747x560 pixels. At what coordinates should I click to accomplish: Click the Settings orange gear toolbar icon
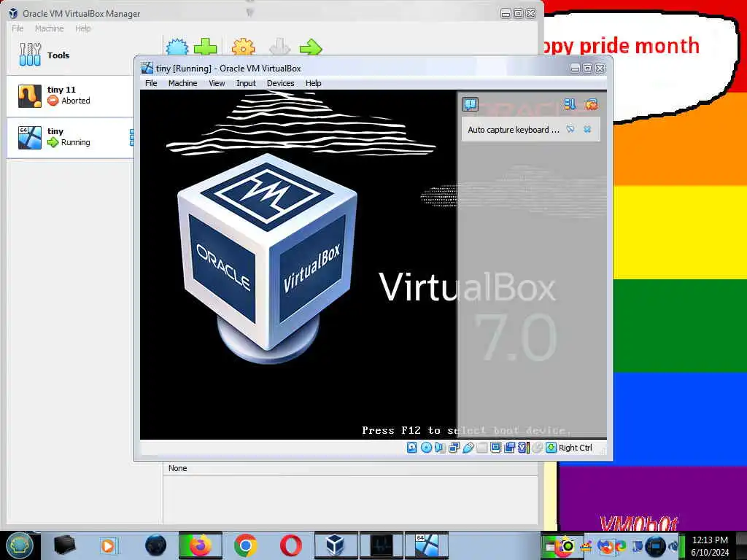pos(243,47)
